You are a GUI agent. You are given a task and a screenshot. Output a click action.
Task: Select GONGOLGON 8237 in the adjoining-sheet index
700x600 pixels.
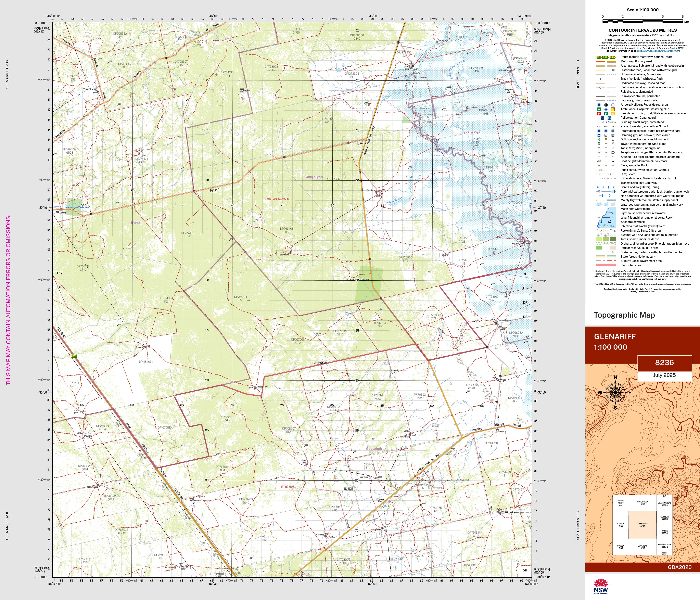[642, 503]
